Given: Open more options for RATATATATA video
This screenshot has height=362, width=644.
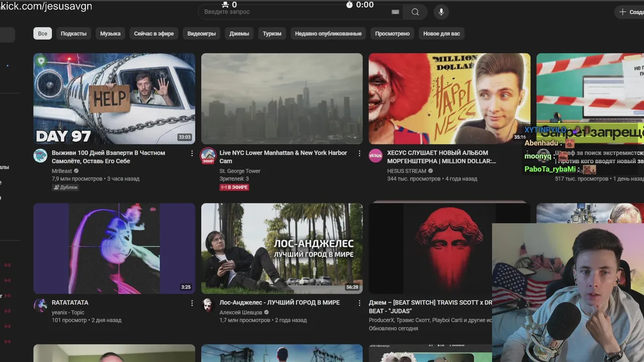Looking at the screenshot, I should (x=192, y=303).
